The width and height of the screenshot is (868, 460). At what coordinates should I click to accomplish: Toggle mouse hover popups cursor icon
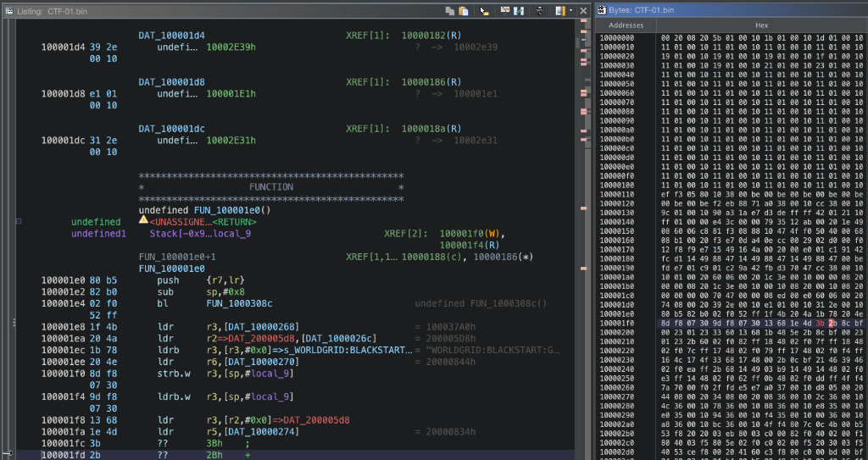(484, 10)
